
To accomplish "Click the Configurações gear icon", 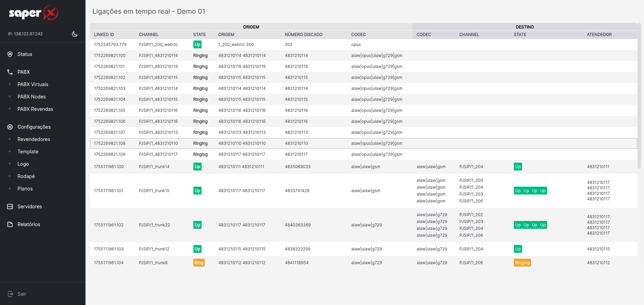I will point(10,127).
